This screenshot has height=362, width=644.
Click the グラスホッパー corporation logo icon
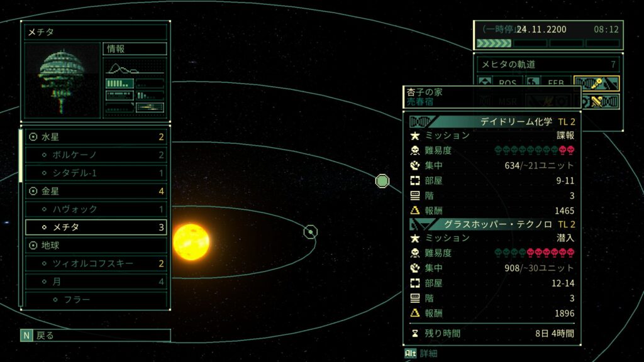(x=422, y=224)
